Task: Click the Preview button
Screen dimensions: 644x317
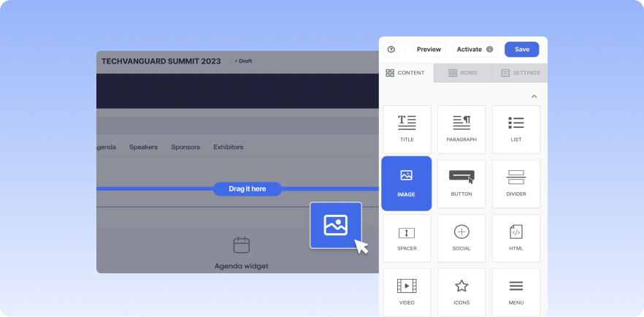Action: [x=429, y=50]
